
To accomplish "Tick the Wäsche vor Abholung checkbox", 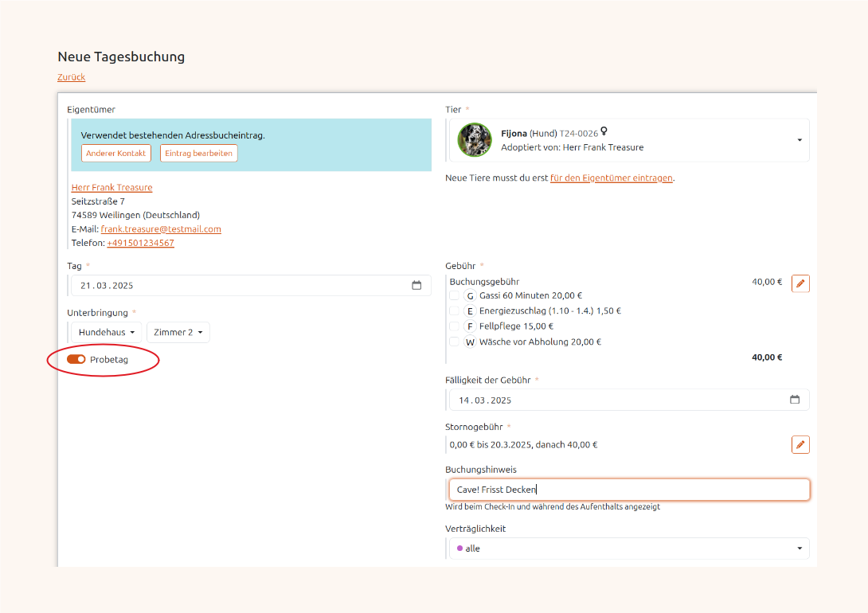I will click(454, 342).
